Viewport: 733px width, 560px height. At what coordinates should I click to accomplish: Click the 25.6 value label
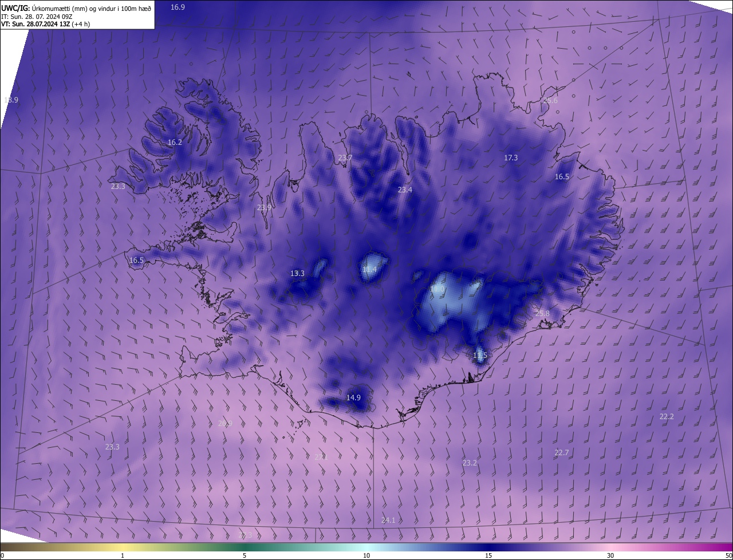[550, 100]
